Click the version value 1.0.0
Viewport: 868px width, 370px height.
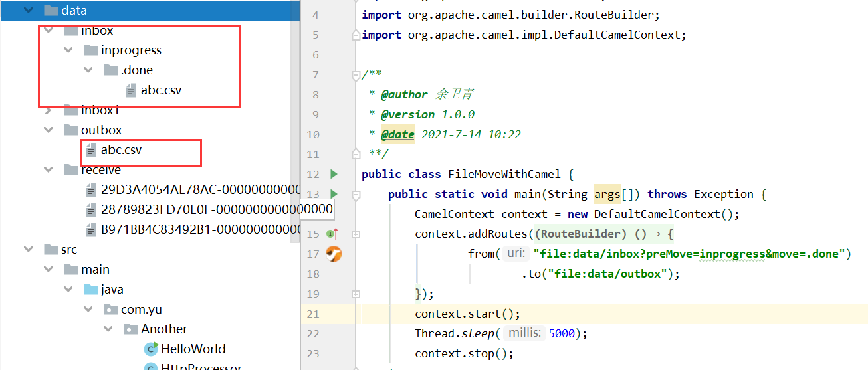(458, 114)
